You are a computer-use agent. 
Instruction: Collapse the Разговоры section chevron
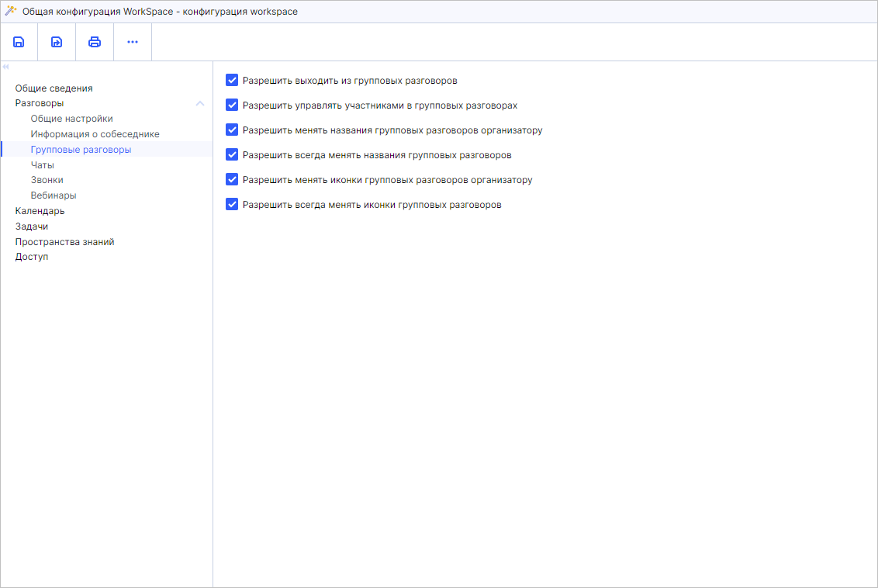tap(200, 104)
